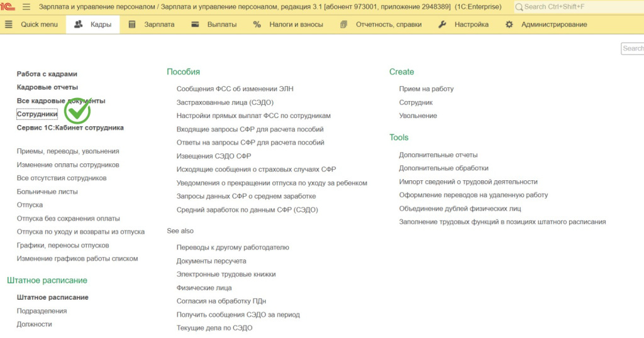Viewport: 644px width, 338px height.
Task: Click the people icon beside Кадры
Action: point(78,25)
